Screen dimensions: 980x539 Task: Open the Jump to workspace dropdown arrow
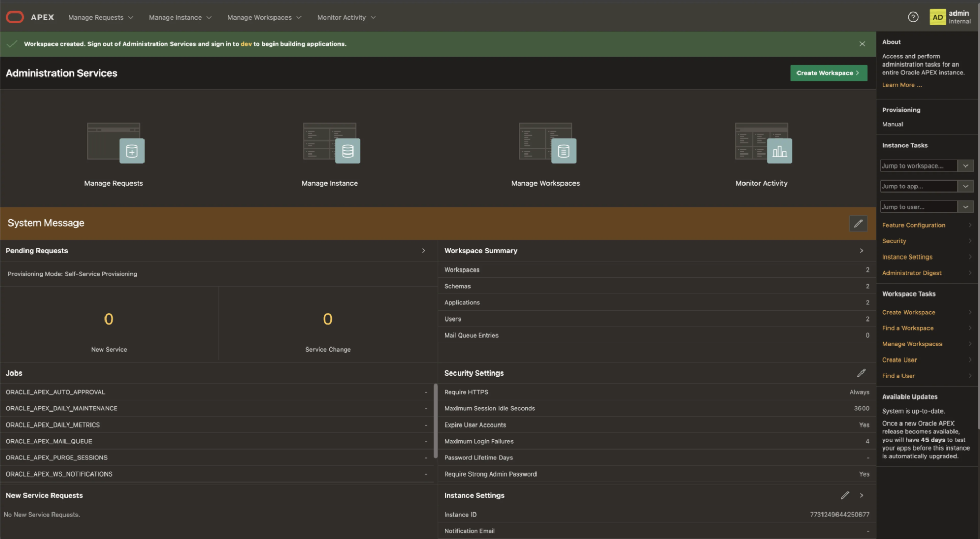coord(965,165)
